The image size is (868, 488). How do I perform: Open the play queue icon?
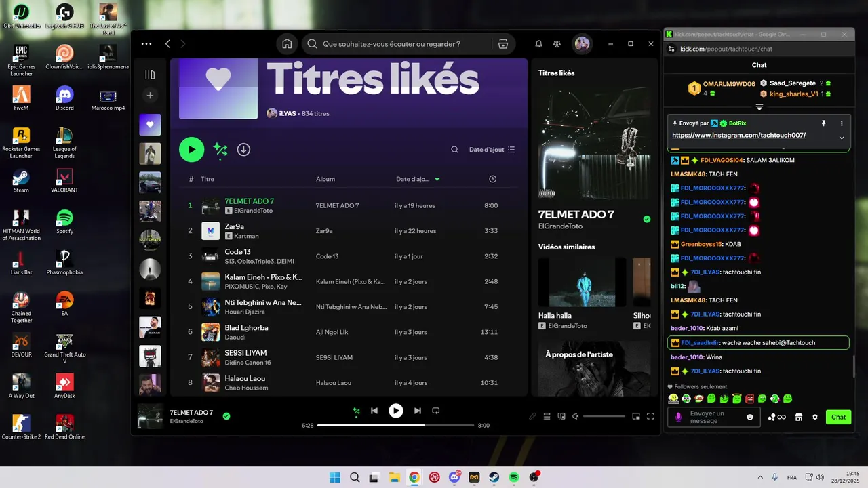click(547, 416)
